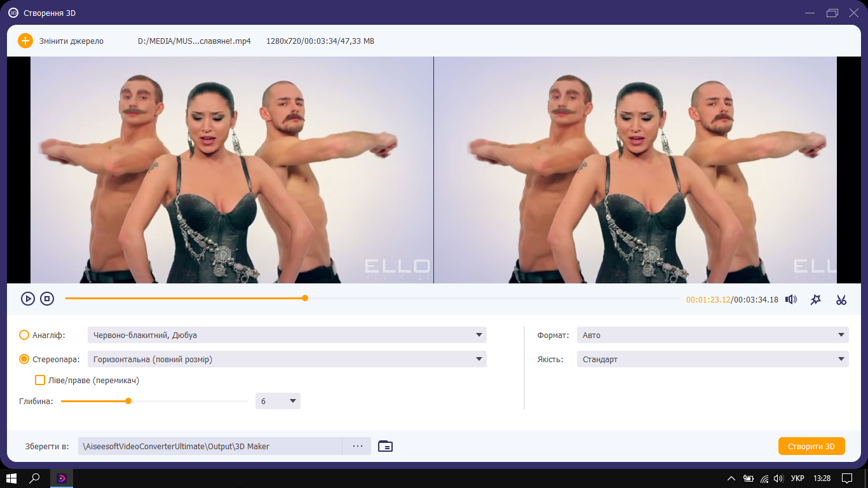Click the left stereo preview frame
The image size is (868, 488).
pyautogui.click(x=231, y=170)
